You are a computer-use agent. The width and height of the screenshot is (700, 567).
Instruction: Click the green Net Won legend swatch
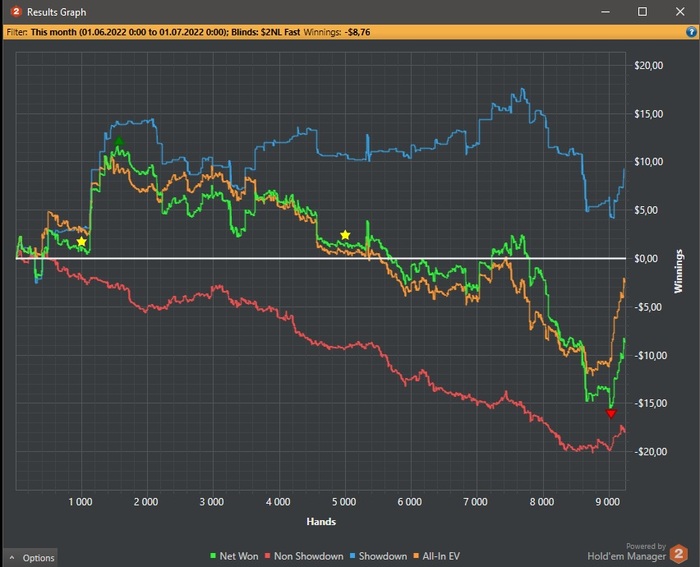(x=213, y=556)
